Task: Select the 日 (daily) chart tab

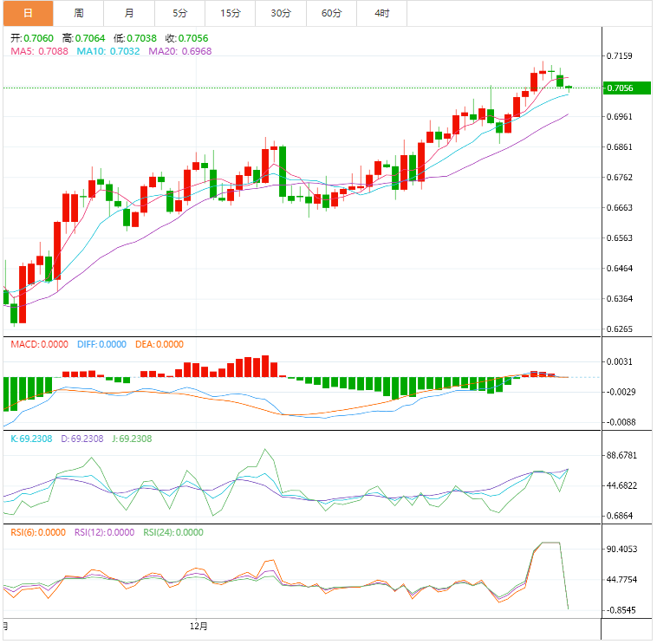Action: tap(27, 13)
